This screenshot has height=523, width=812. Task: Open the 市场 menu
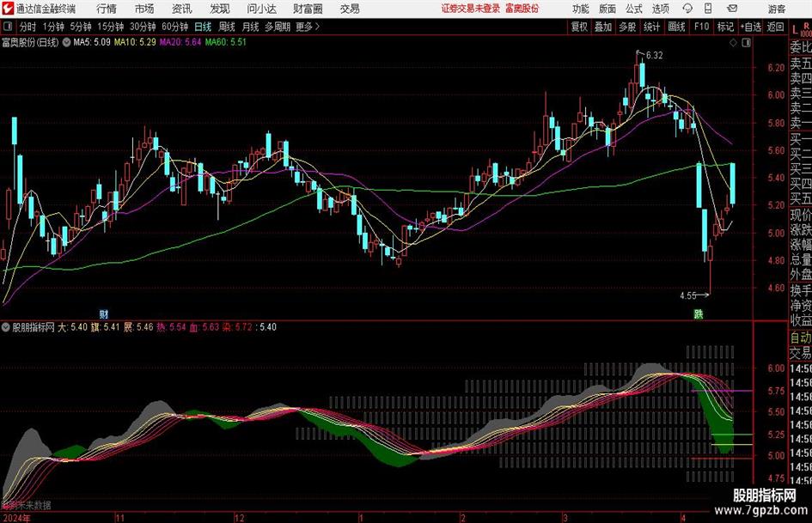(144, 9)
